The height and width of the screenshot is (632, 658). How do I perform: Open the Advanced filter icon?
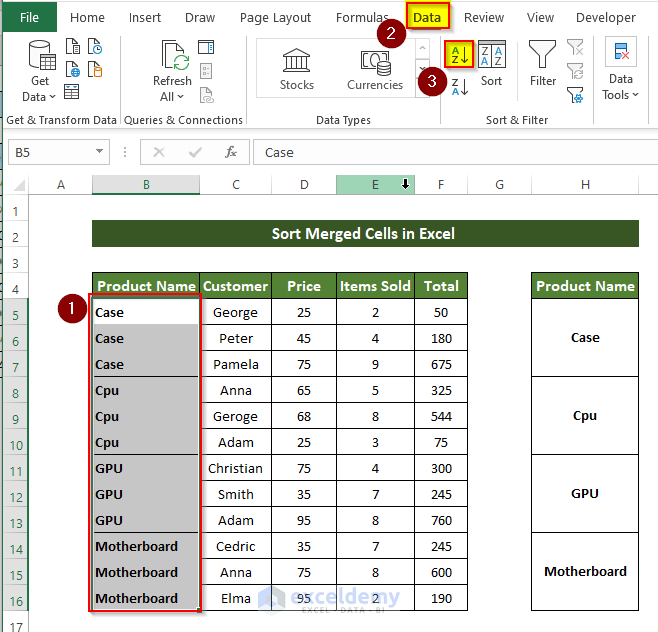(575, 95)
